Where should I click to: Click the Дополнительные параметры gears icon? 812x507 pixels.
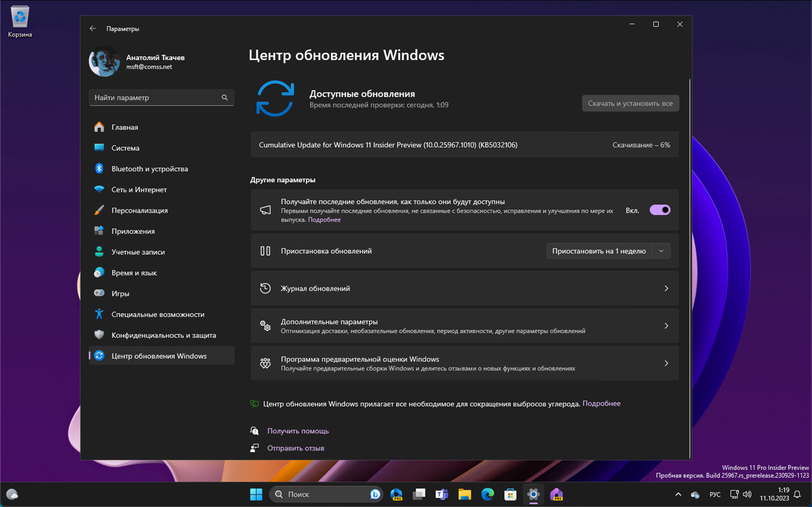(x=265, y=326)
